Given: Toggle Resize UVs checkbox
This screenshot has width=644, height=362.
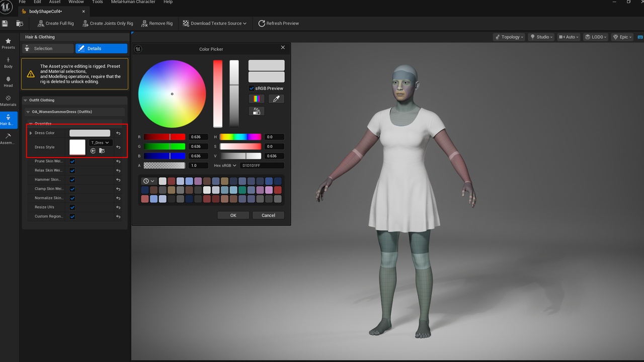Looking at the screenshot, I should pyautogui.click(x=72, y=207).
